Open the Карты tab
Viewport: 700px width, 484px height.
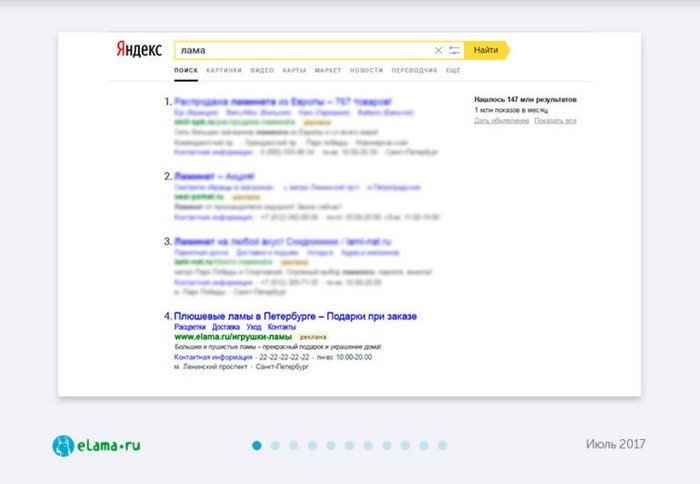click(294, 71)
